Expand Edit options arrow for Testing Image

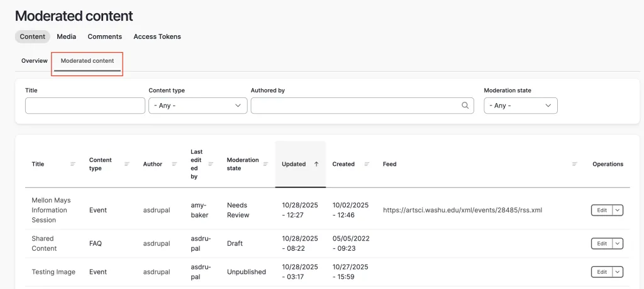click(x=618, y=272)
